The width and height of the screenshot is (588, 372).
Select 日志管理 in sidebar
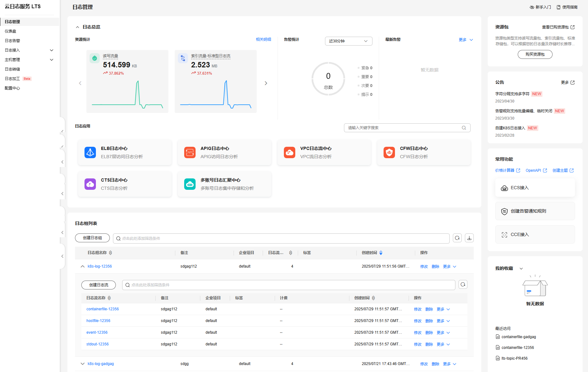(x=12, y=22)
